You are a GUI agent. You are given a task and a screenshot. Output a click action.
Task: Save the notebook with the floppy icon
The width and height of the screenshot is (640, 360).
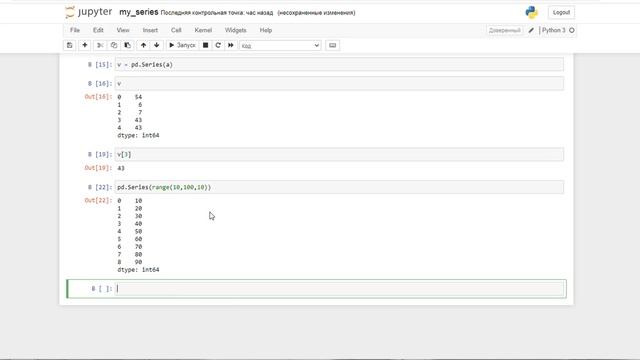tap(69, 45)
